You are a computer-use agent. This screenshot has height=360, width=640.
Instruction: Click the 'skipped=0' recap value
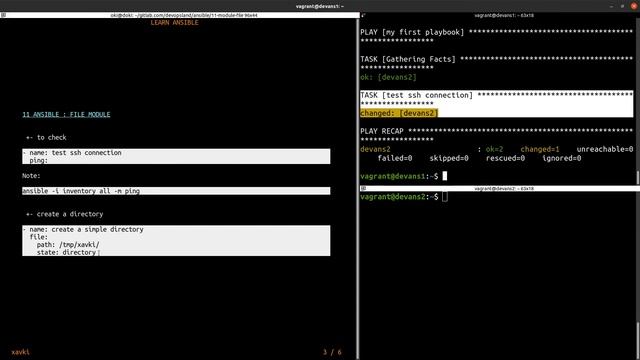pyautogui.click(x=449, y=158)
